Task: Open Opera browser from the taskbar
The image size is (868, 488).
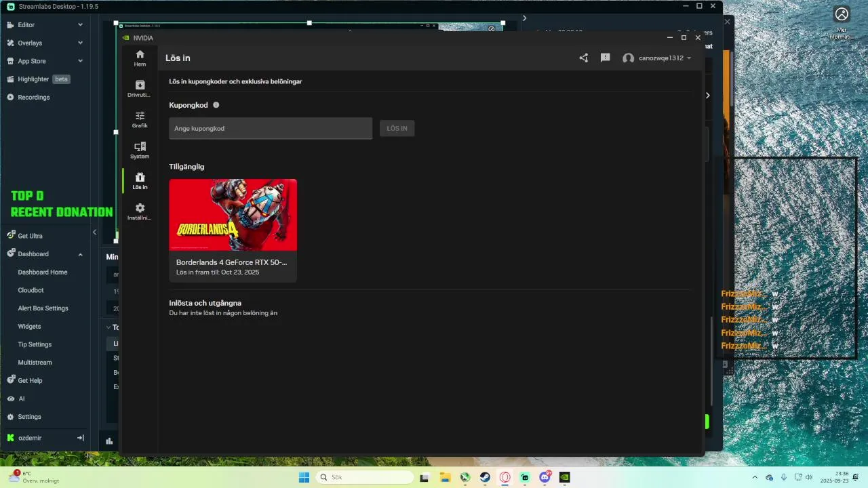Action: (x=505, y=477)
